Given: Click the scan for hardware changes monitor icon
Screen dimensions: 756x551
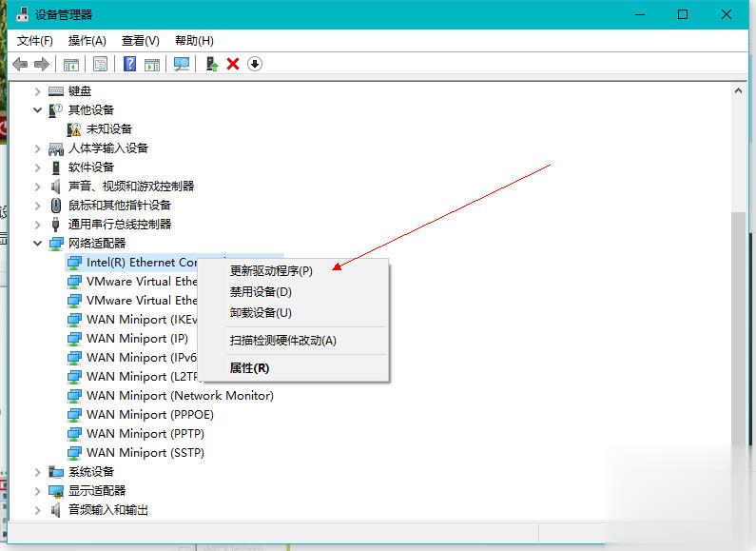Looking at the screenshot, I should pyautogui.click(x=181, y=64).
